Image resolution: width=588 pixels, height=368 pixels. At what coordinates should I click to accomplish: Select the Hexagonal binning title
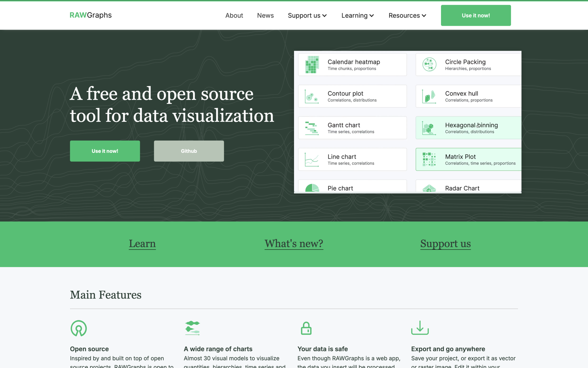coord(471,125)
